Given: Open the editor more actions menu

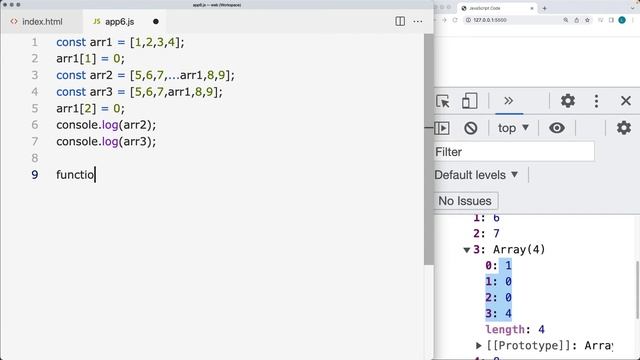Looking at the screenshot, I should pyautogui.click(x=418, y=21).
